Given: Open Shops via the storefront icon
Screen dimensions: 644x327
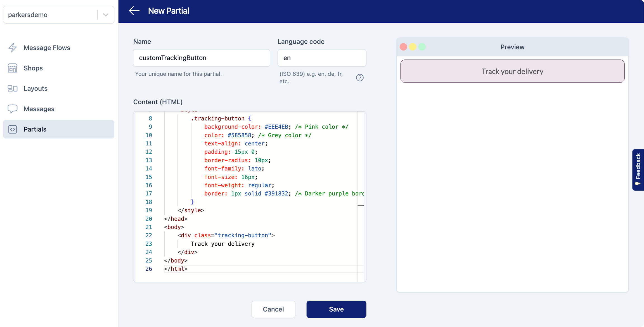Looking at the screenshot, I should click(13, 68).
